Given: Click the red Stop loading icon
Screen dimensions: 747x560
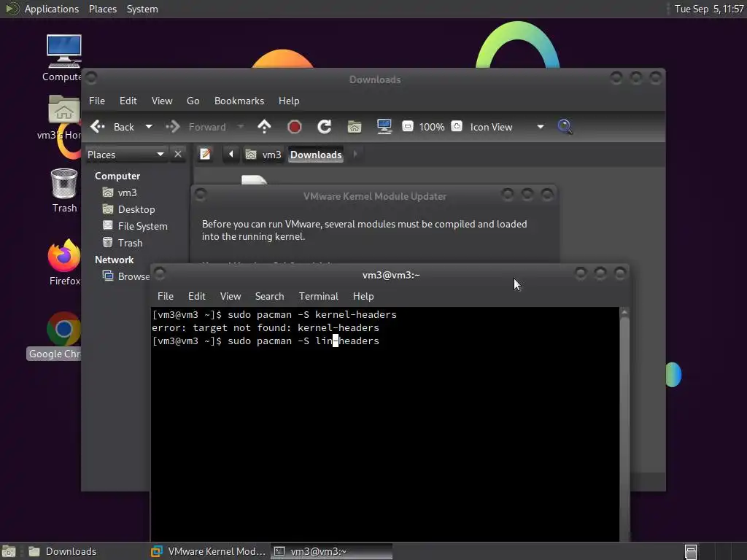Looking at the screenshot, I should 295,127.
